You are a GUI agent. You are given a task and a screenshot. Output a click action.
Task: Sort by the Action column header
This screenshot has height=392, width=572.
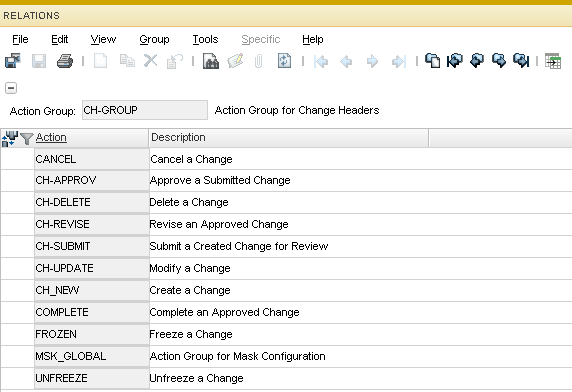51,137
